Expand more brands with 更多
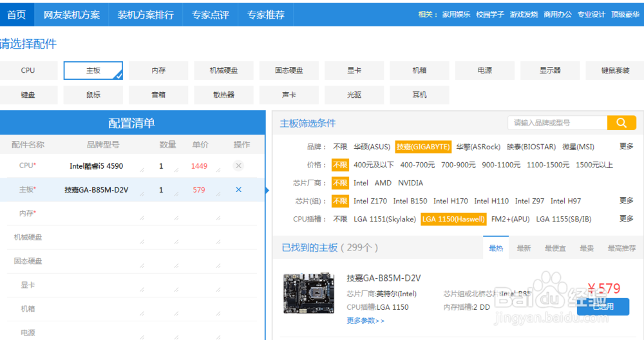 tap(627, 146)
